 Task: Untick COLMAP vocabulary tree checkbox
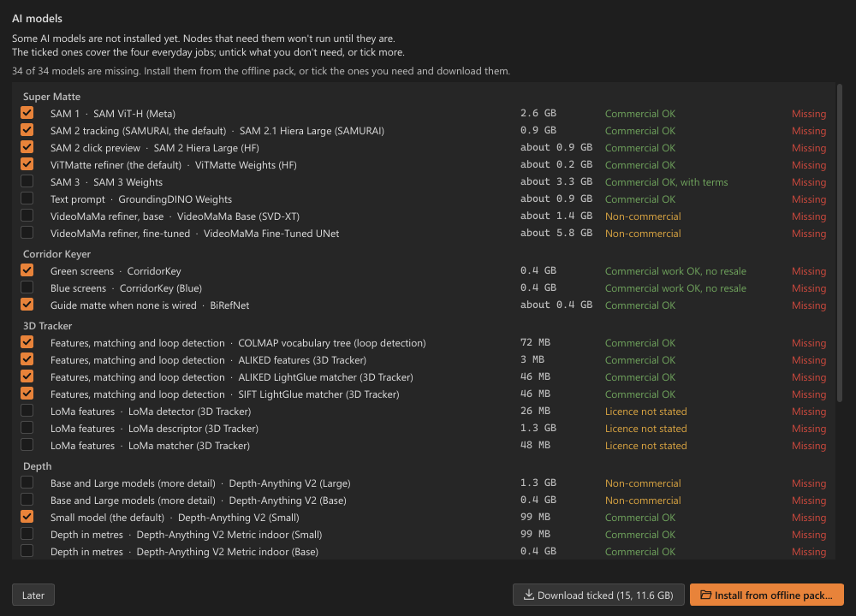(x=27, y=342)
